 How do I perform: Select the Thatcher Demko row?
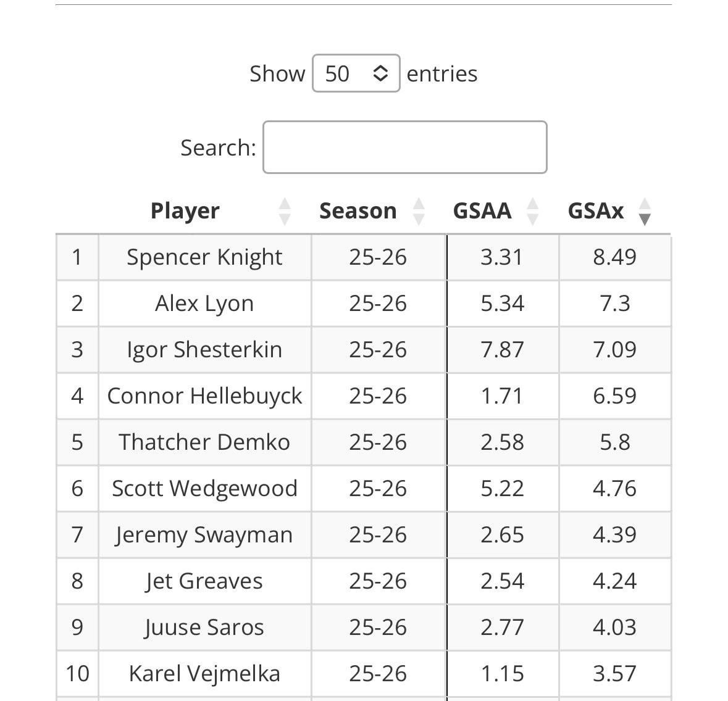[x=204, y=442]
